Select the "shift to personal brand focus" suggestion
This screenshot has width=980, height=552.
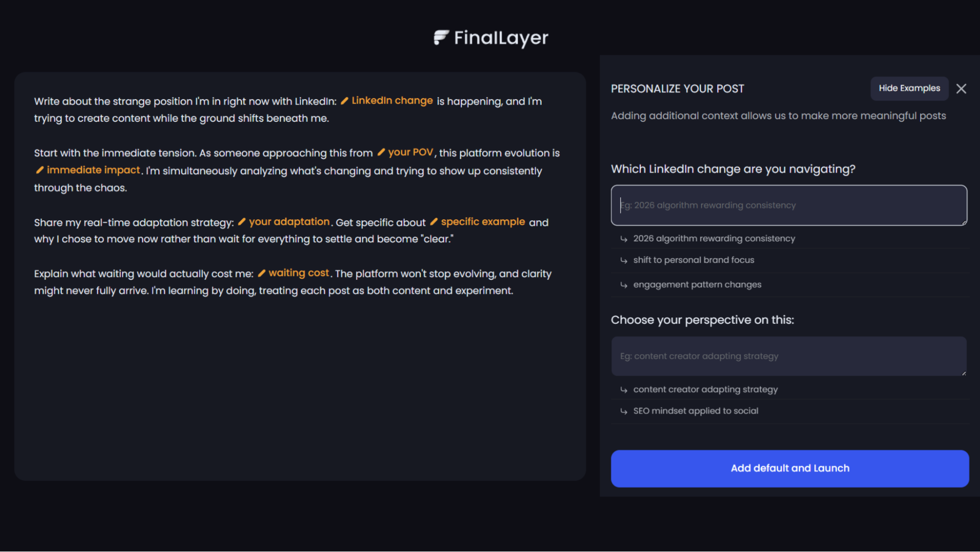[694, 260]
